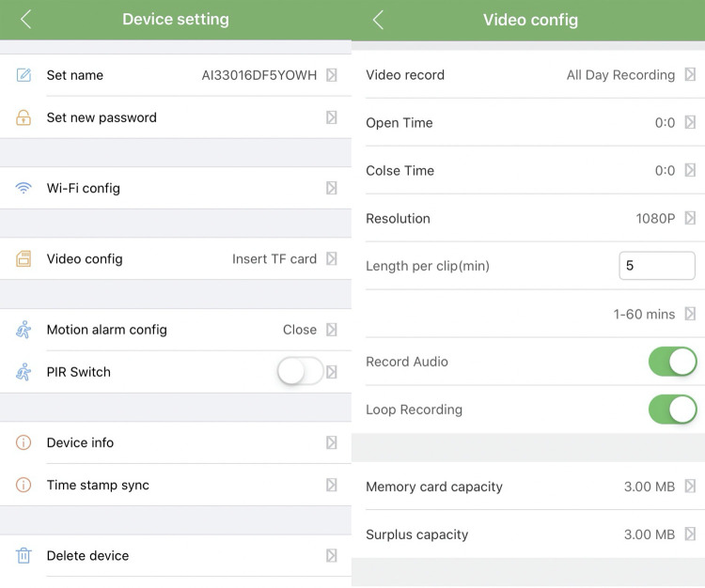Go back from the Device setting screen
This screenshot has height=588, width=705.
pos(26,20)
